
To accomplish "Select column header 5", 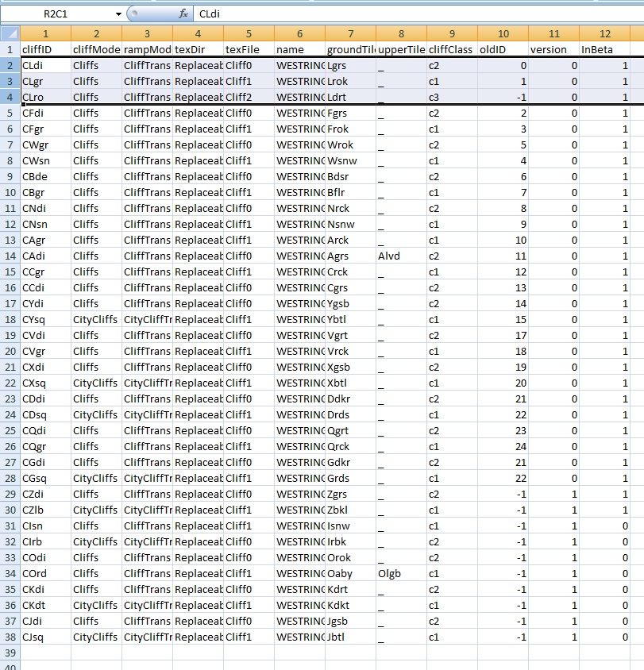I will pos(249,34).
